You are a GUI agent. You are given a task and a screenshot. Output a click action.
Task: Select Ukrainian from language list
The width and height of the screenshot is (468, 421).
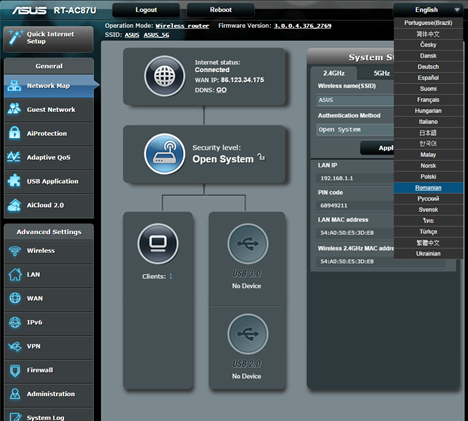(428, 254)
